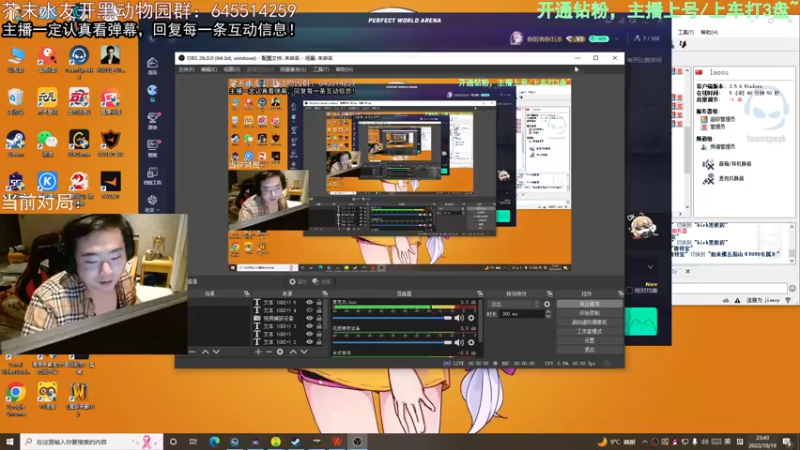
Task: Add a new source with the plus icon in OBS
Action: 258,352
